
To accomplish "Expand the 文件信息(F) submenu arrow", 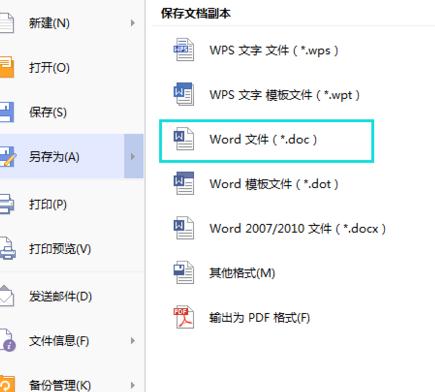I will pos(133,341).
